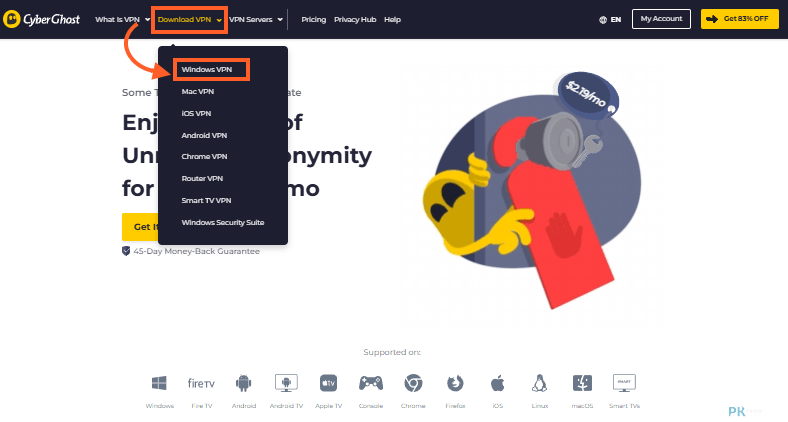788x422 pixels.
Task: Click the My Account button
Action: pyautogui.click(x=661, y=19)
